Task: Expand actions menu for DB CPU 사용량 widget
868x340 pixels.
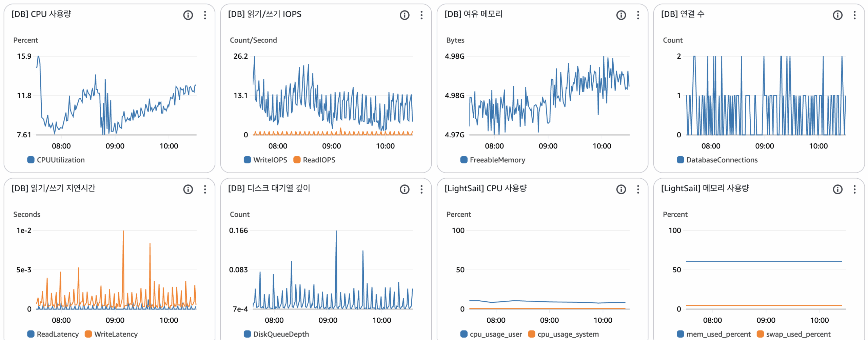Action: [x=205, y=15]
